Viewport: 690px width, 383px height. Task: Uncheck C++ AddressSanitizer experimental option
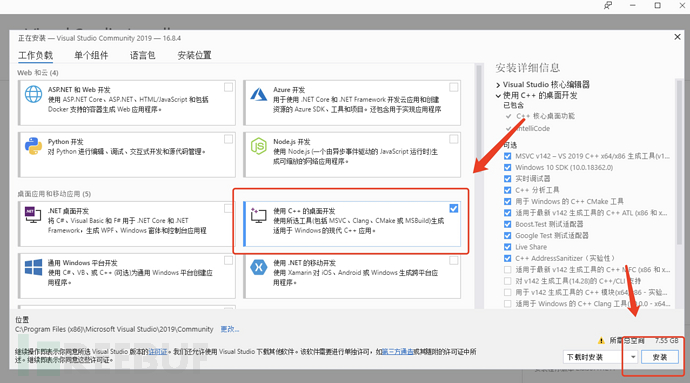507,258
